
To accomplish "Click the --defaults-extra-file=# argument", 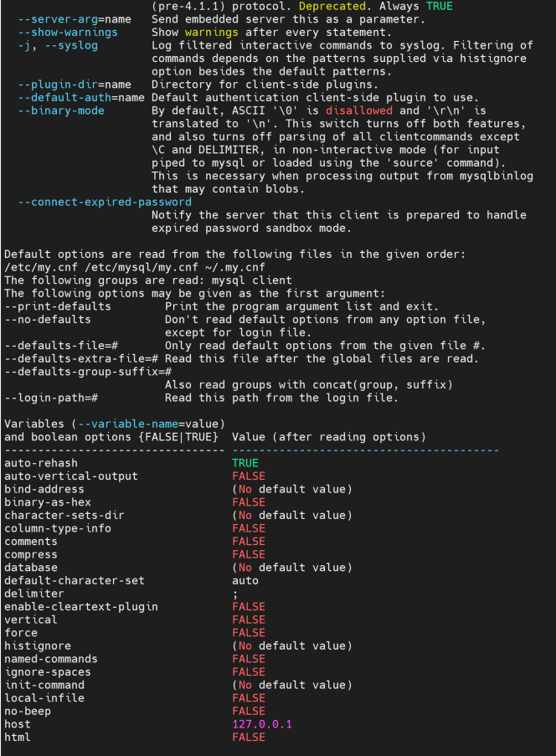I will [x=81, y=358].
